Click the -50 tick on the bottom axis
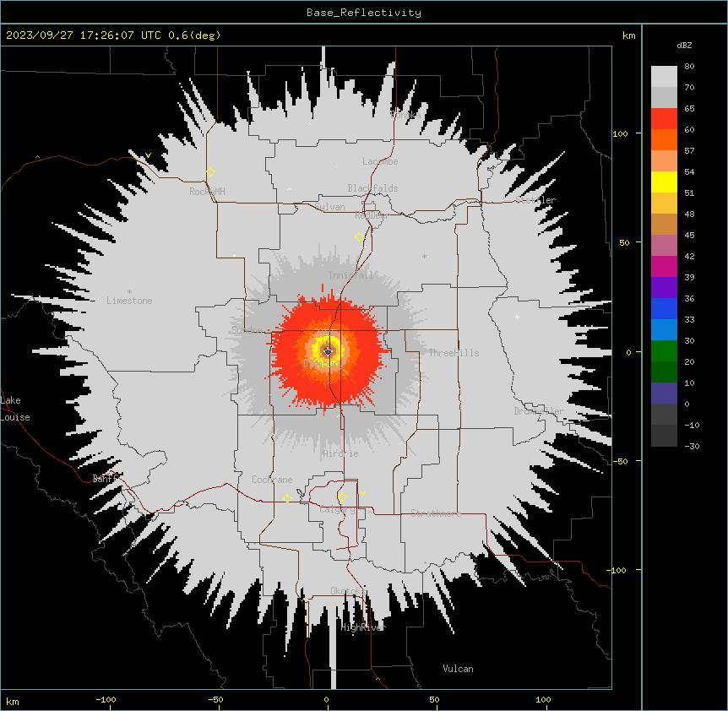Image resolution: width=728 pixels, height=711 pixels. (x=215, y=699)
